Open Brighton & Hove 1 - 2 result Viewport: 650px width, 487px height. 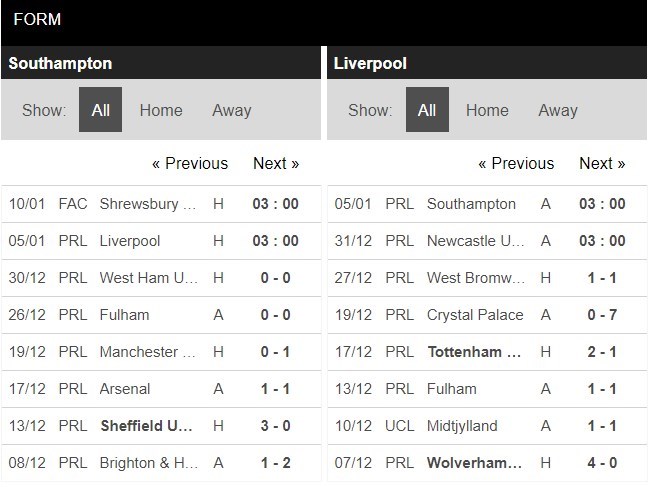click(275, 463)
